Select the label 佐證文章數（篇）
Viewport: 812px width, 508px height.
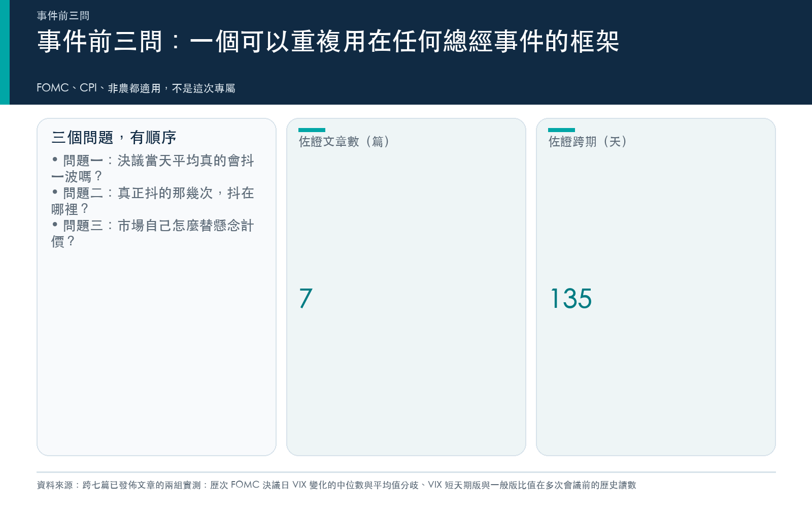coord(345,142)
